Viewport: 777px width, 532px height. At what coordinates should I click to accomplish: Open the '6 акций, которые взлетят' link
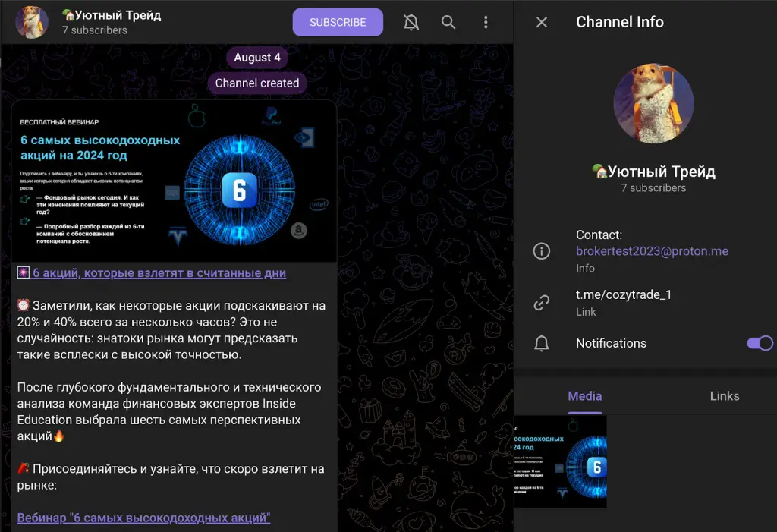159,273
